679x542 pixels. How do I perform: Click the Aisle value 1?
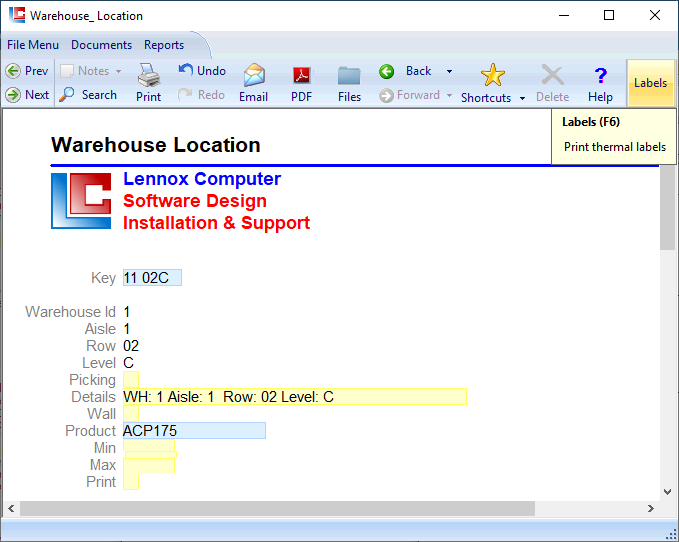coord(126,329)
